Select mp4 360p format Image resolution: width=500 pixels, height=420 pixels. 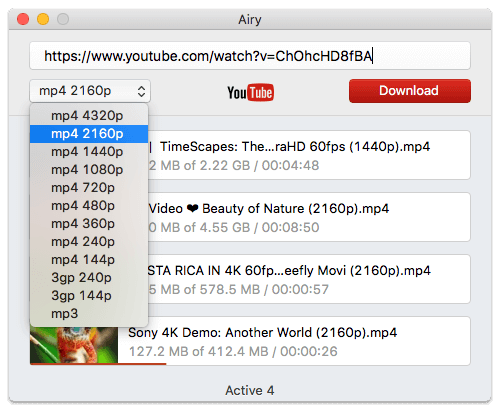pyautogui.click(x=89, y=224)
